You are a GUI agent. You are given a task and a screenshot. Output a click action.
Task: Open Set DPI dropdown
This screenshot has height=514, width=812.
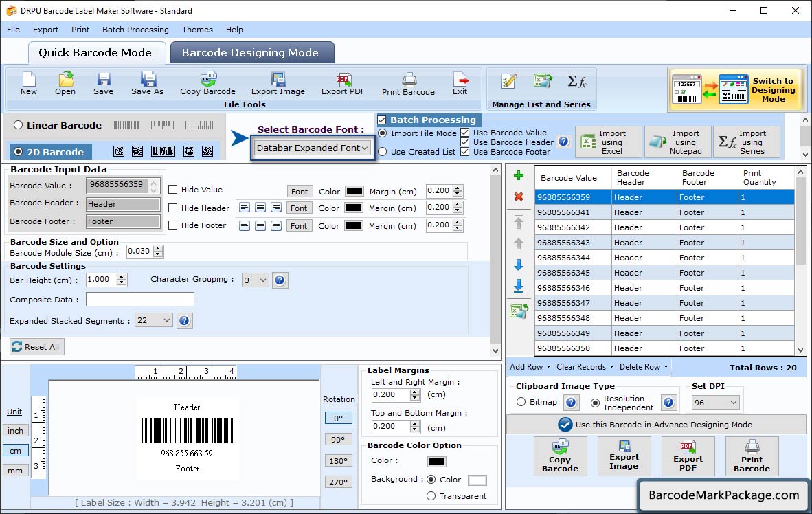tap(715, 403)
